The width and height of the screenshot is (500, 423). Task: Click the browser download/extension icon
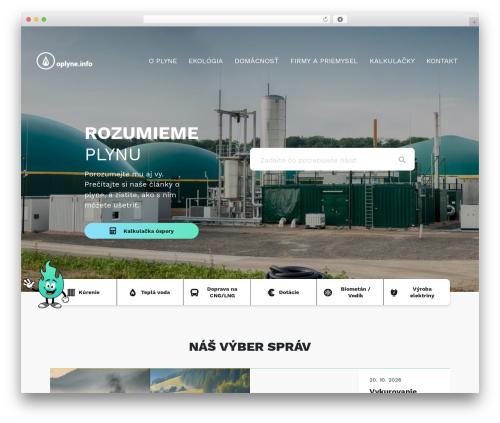click(x=340, y=19)
